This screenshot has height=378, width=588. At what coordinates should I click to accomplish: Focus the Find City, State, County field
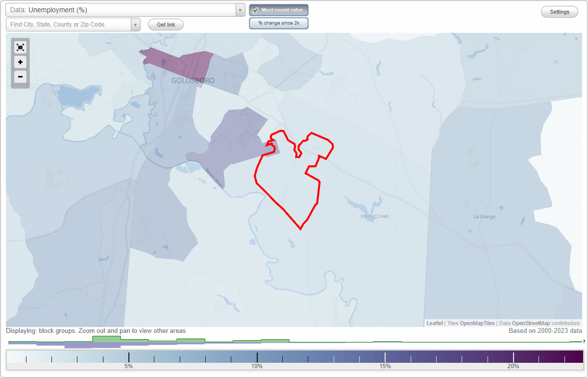point(69,25)
